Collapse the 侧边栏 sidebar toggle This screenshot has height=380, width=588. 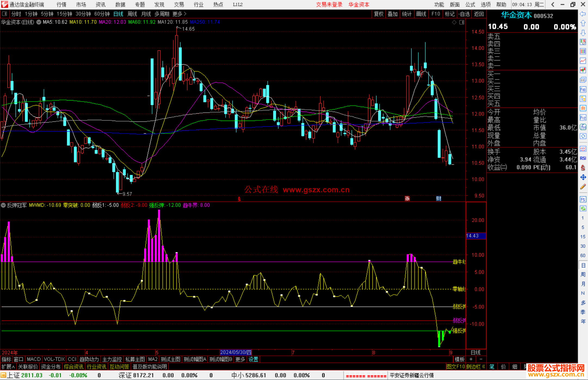(x=476, y=367)
